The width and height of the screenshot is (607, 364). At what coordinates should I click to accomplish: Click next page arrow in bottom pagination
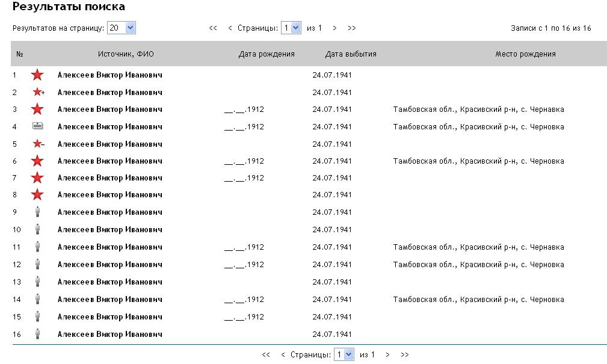[388, 355]
